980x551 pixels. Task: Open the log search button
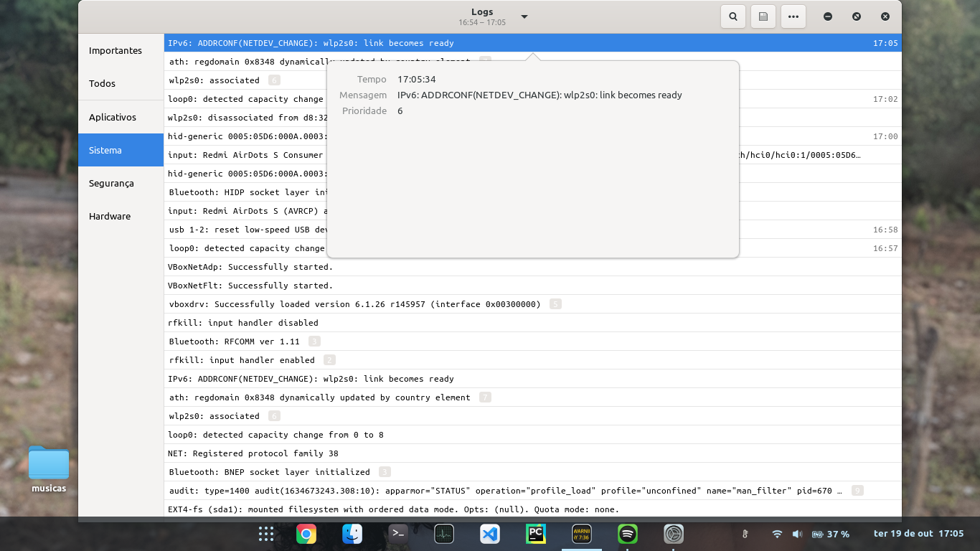732,17
